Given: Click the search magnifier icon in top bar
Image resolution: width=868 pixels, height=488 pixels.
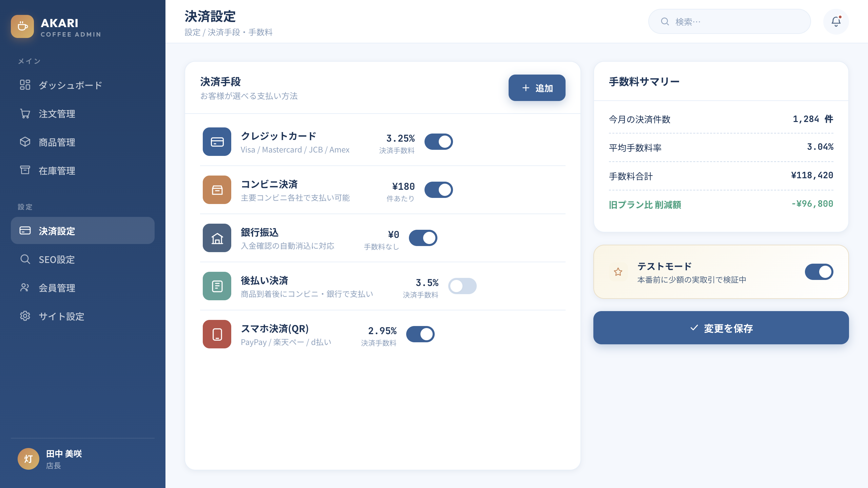Looking at the screenshot, I should (665, 22).
